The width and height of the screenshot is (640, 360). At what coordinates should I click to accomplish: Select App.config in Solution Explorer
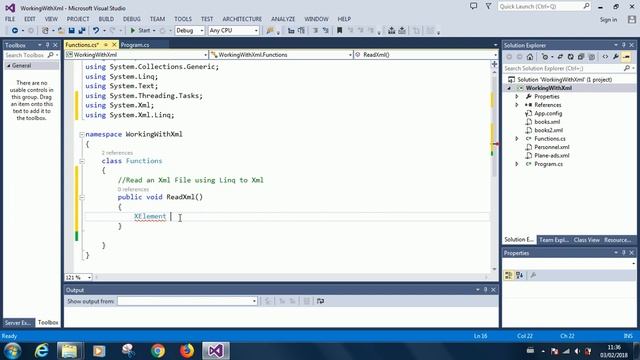[x=548, y=113]
